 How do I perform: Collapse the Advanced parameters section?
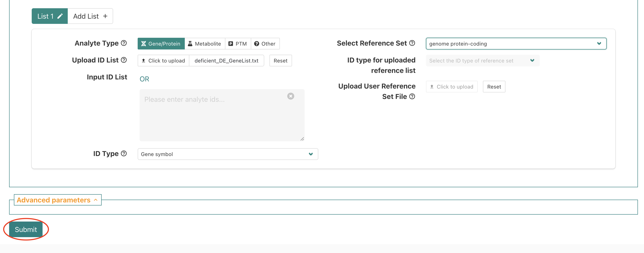coord(57,200)
